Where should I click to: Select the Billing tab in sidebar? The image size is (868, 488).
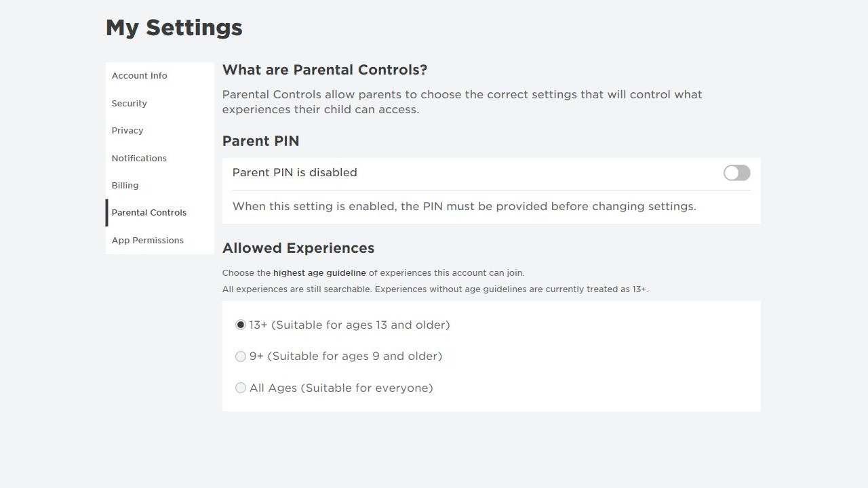pos(125,186)
